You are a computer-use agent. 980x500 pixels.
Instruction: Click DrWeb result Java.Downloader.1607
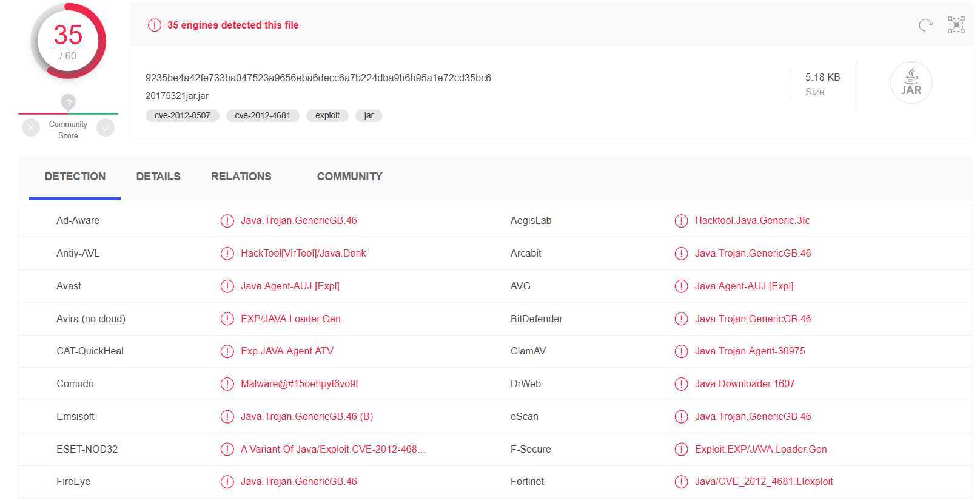tap(745, 384)
